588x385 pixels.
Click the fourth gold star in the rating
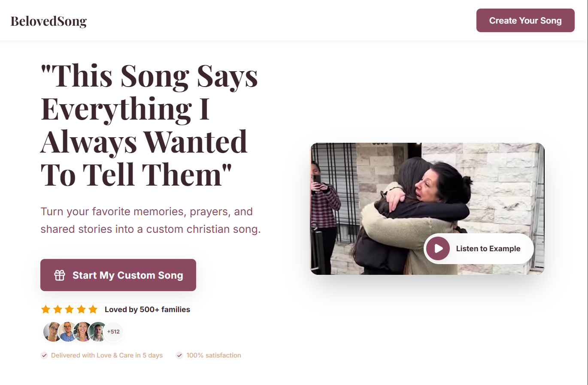pos(81,309)
